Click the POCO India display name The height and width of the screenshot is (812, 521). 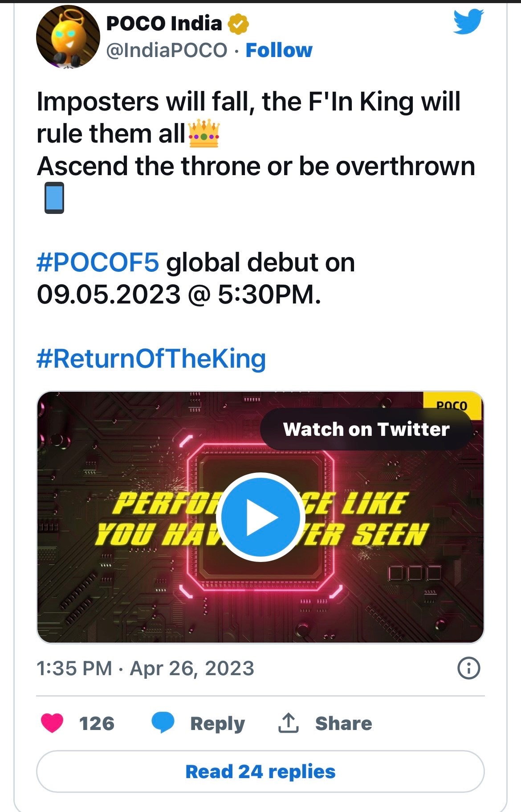pyautogui.click(x=164, y=24)
